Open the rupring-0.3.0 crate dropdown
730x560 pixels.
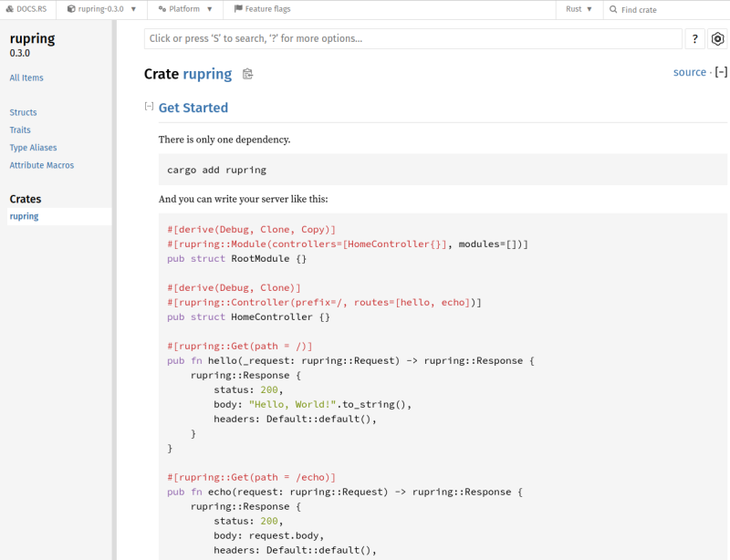pyautogui.click(x=101, y=9)
